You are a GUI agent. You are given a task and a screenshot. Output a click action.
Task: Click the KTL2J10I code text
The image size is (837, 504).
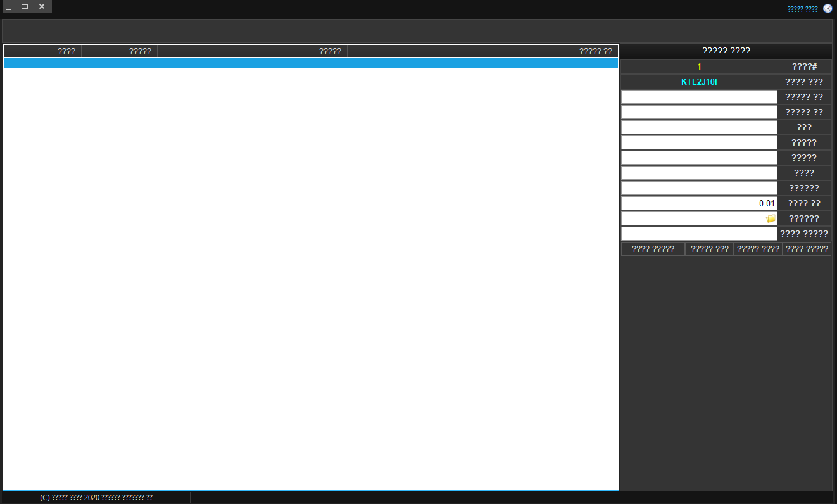699,82
